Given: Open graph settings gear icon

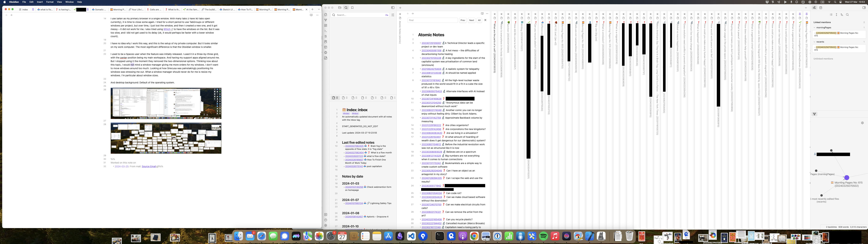Looking at the screenshot, I should tap(862, 123).
